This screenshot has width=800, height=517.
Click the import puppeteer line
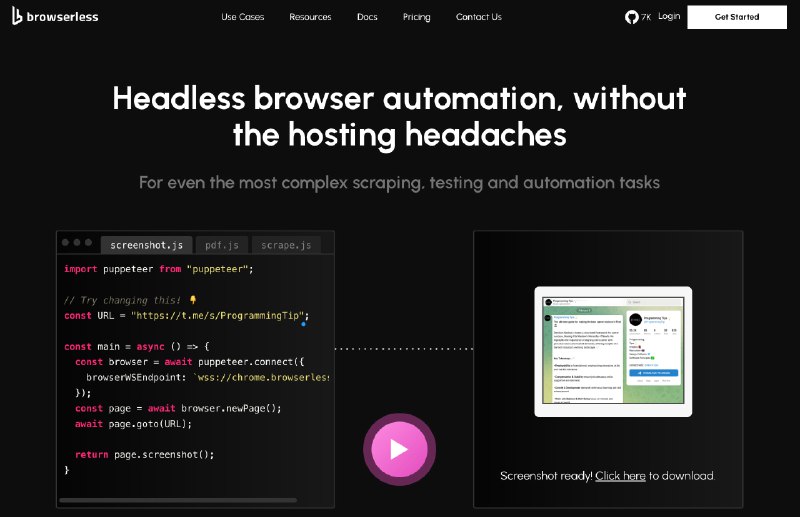[x=159, y=269]
